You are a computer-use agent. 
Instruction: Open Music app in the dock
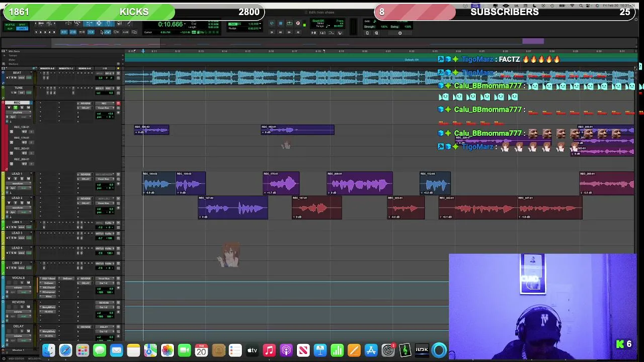pos(269,350)
